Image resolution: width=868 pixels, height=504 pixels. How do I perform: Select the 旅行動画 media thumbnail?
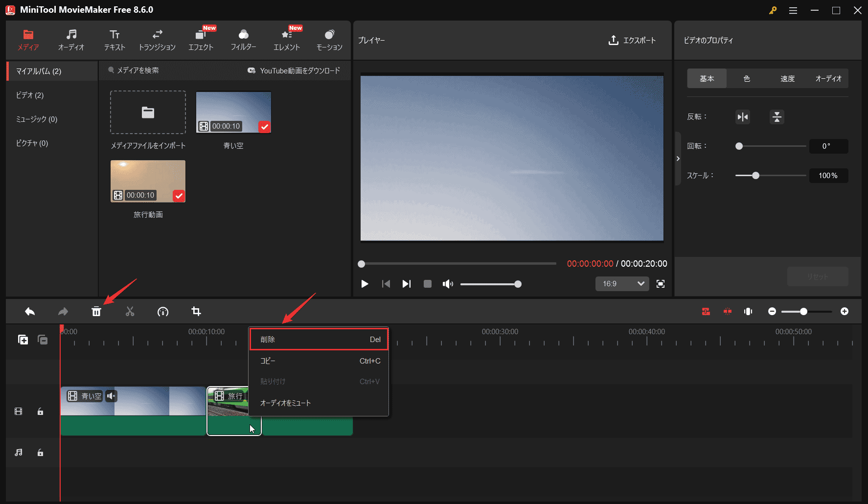pos(148,181)
